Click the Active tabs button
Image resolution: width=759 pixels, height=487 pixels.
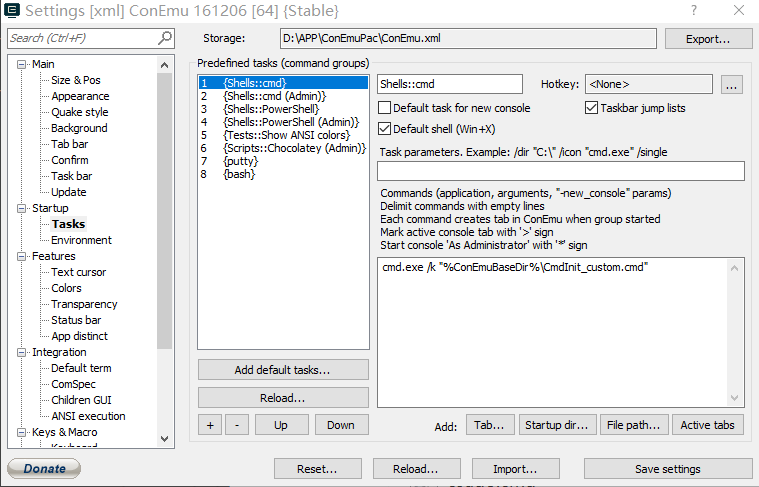[x=708, y=425]
